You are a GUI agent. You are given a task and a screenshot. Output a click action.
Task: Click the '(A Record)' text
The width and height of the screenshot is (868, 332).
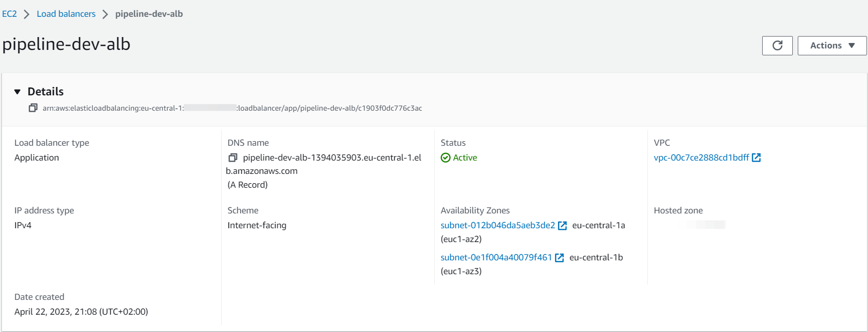pyautogui.click(x=247, y=185)
